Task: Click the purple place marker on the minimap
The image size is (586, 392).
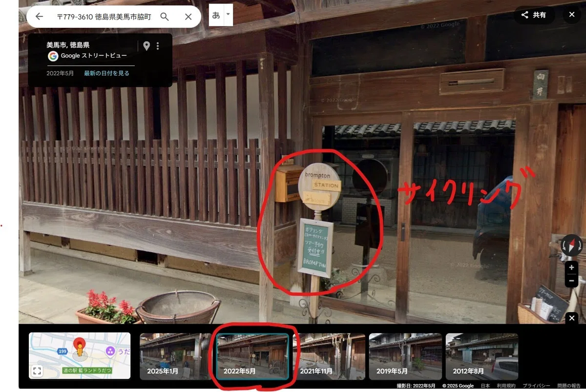Action: click(110, 351)
